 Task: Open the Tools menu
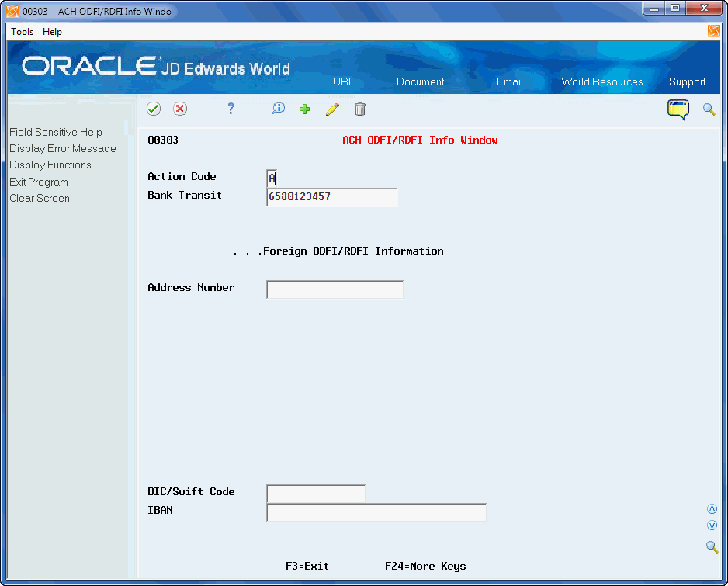tap(22, 32)
